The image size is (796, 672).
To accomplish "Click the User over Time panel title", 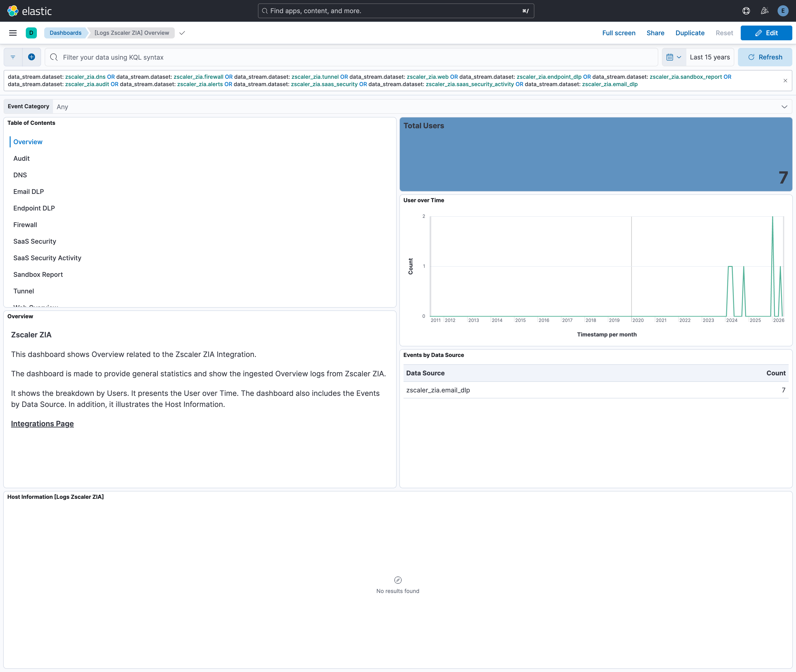I will [x=424, y=200].
